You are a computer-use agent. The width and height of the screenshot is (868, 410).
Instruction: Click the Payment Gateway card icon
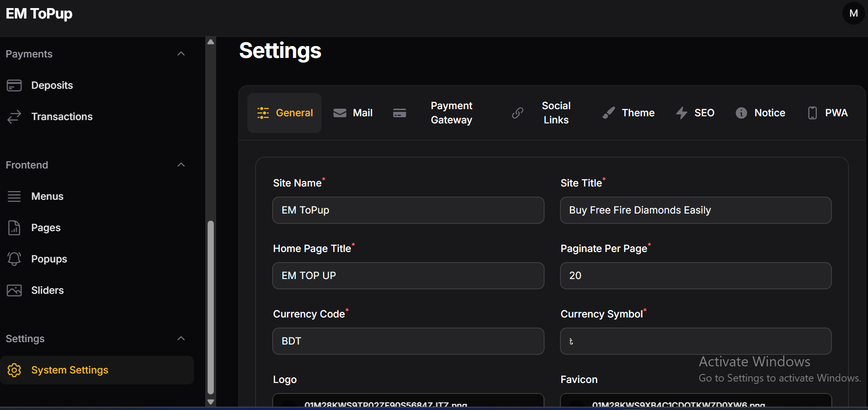[400, 113]
